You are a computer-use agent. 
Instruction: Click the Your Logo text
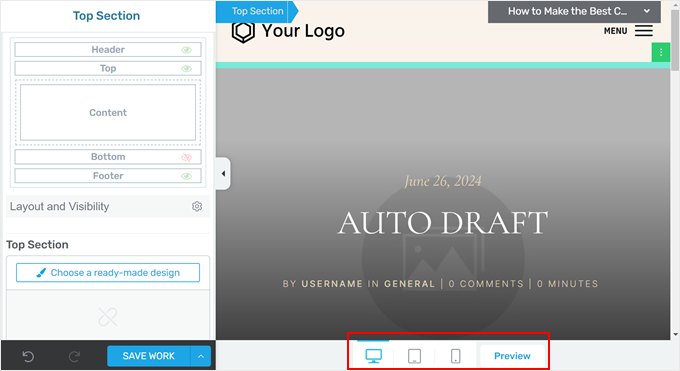pos(303,31)
